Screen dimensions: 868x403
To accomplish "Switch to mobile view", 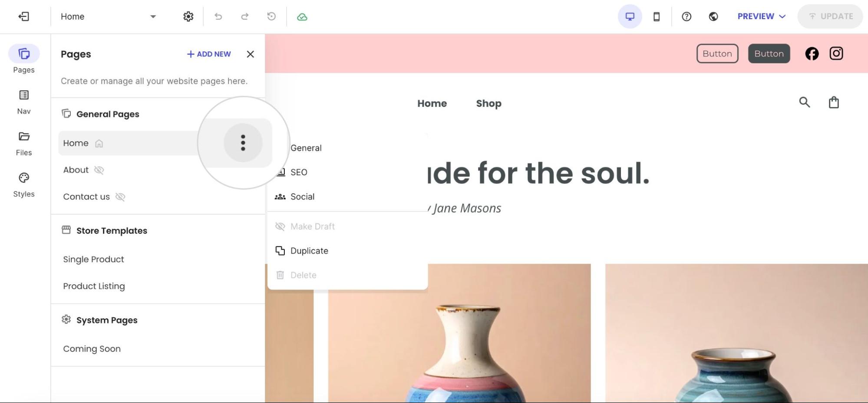I will 657,17.
